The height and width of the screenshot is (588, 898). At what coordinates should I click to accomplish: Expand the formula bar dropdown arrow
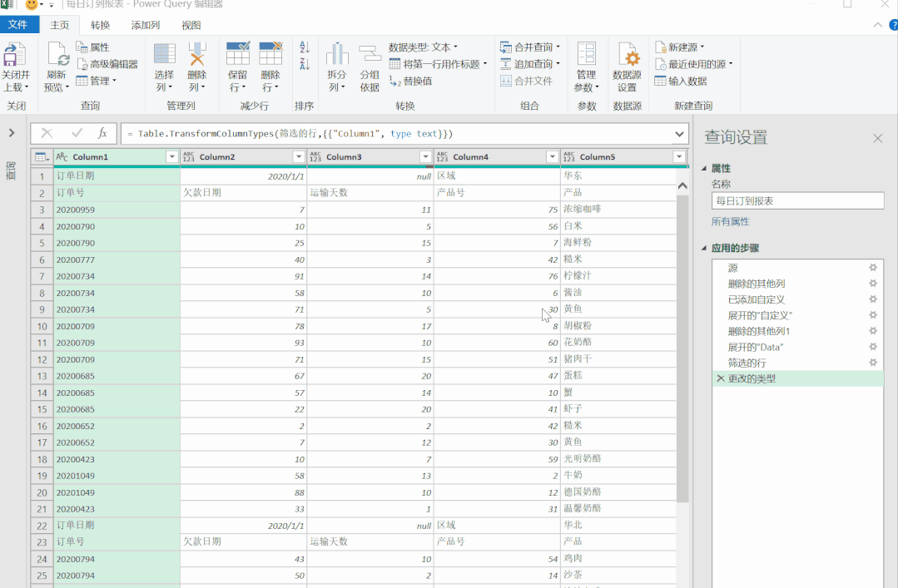coord(679,134)
